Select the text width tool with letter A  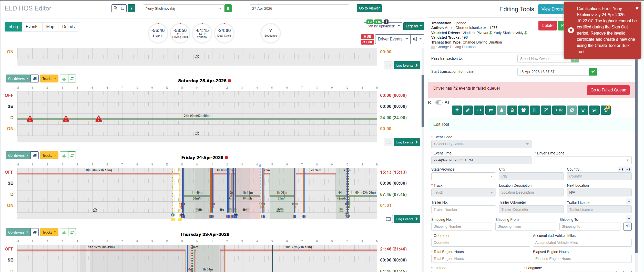583,110
